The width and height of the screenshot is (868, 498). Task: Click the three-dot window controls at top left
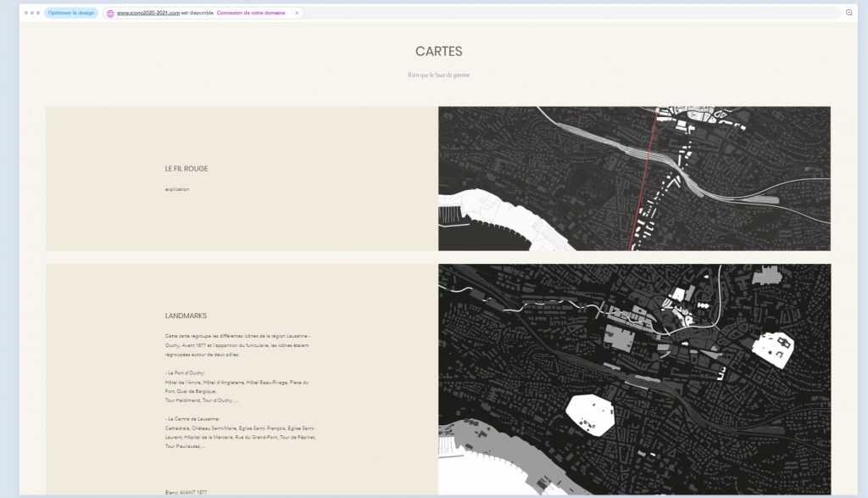pyautogui.click(x=32, y=13)
